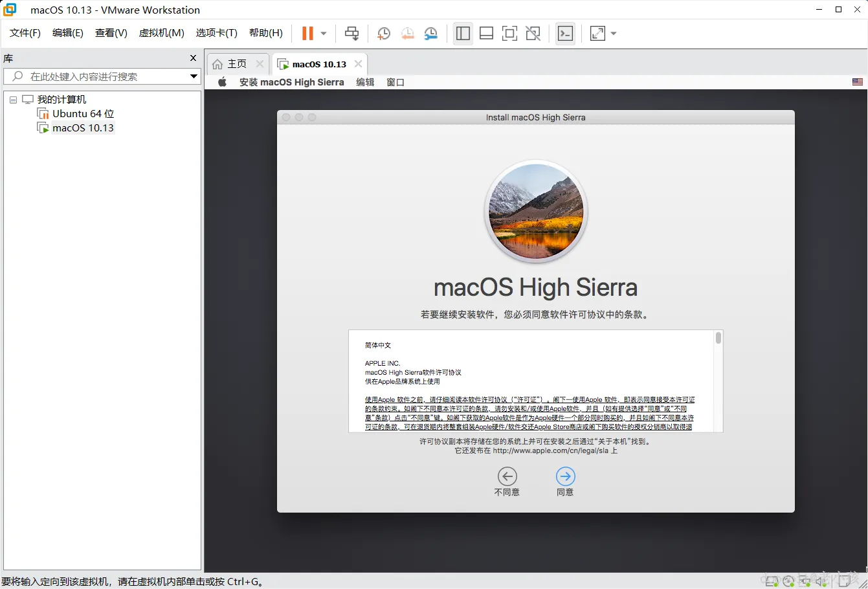
Task: Revert the virtual machine to a snapshot
Action: click(407, 33)
